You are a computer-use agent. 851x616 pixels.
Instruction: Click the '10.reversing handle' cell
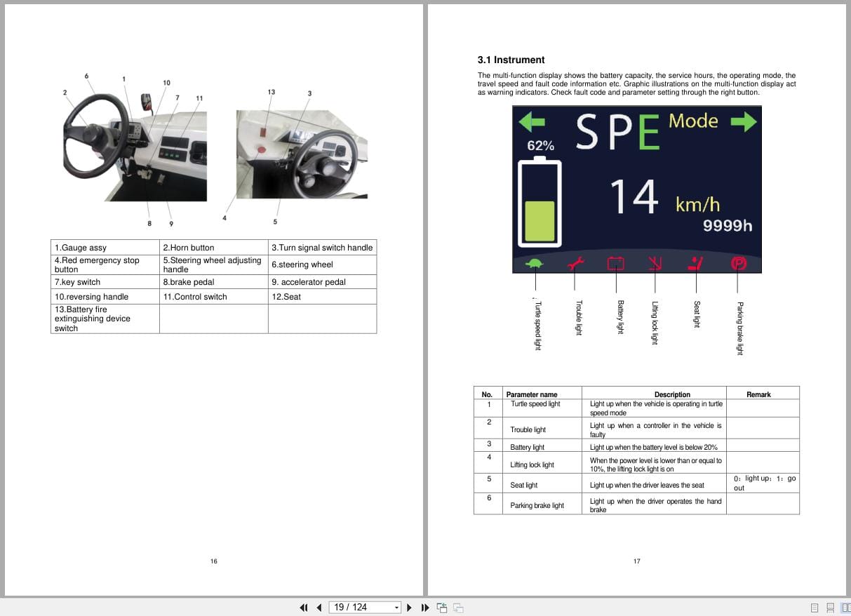pyautogui.click(x=105, y=297)
